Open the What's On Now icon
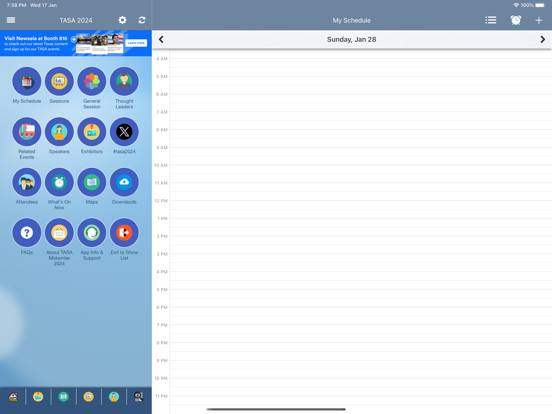 click(x=59, y=182)
